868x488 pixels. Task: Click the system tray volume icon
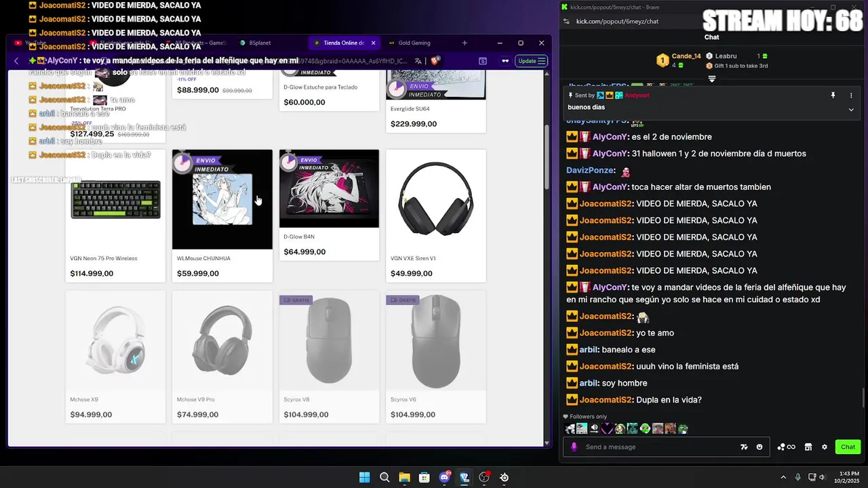point(823,477)
